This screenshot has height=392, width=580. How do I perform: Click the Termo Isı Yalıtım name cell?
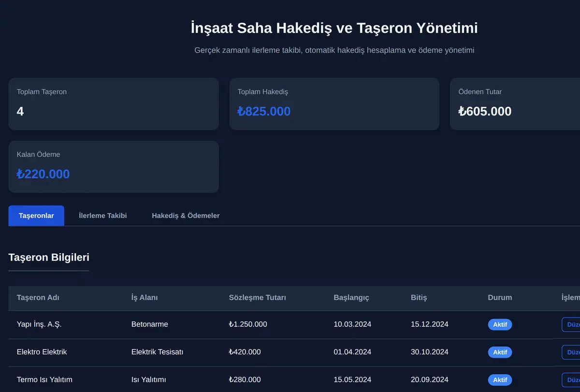pos(44,380)
